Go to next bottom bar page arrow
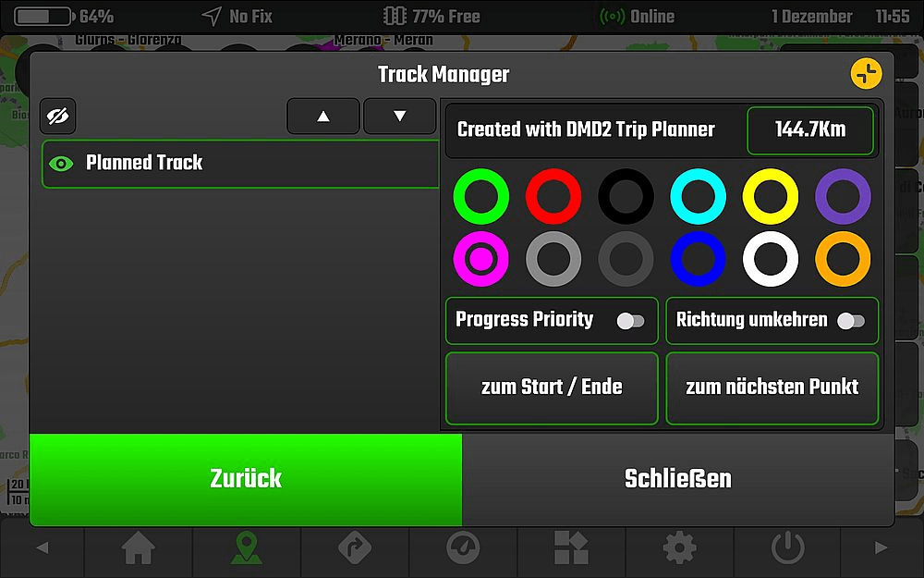The image size is (924, 578). pyautogui.click(x=881, y=547)
